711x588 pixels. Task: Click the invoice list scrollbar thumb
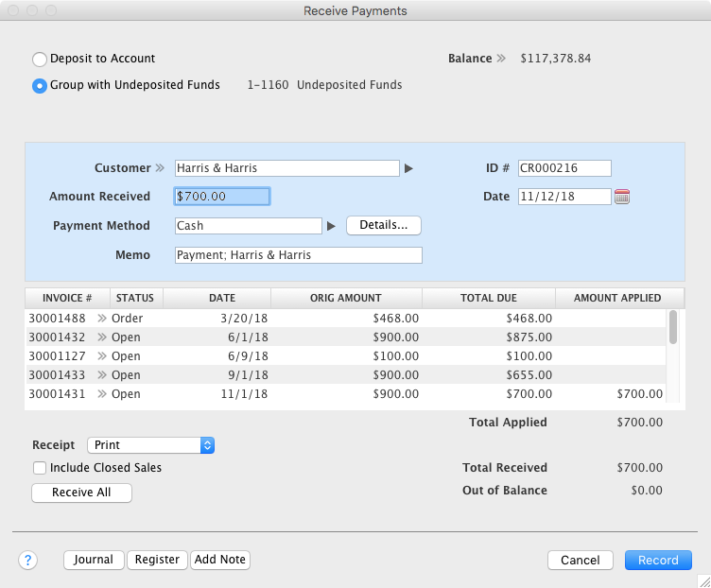(x=673, y=327)
